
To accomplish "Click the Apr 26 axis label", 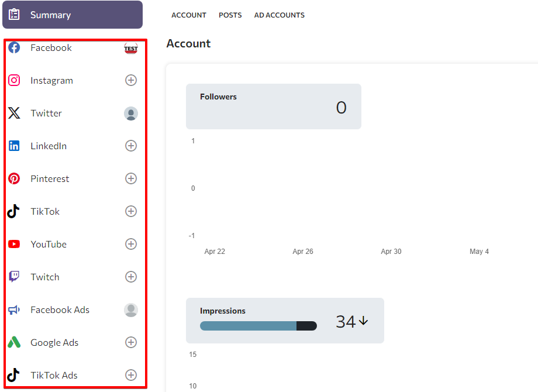I will (303, 251).
